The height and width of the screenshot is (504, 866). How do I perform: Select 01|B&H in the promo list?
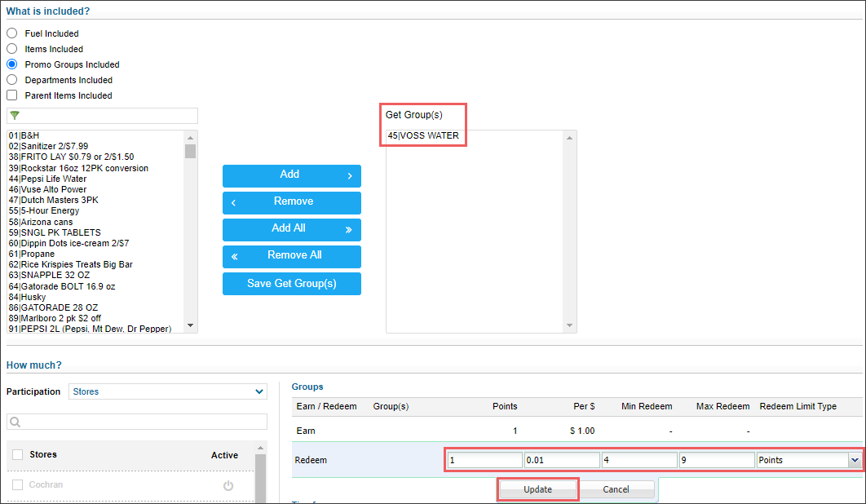(24, 135)
